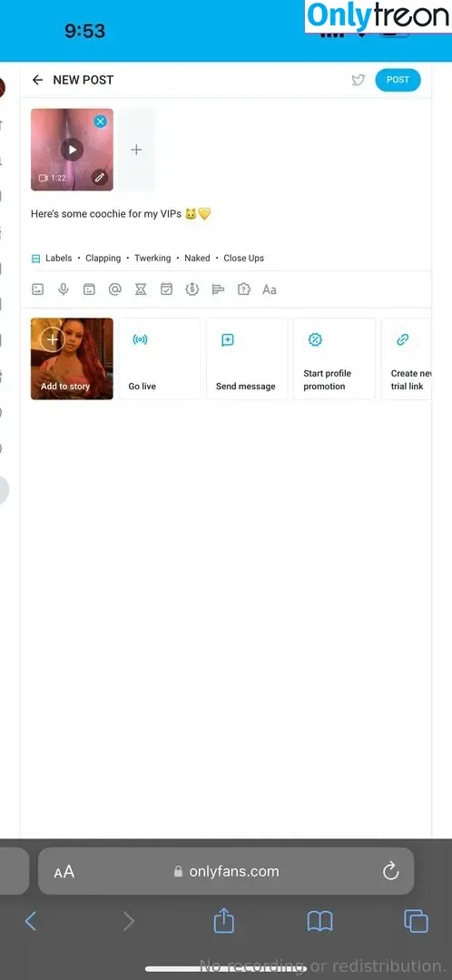Image resolution: width=452 pixels, height=980 pixels.
Task: Edit the attached video with the pencil icon
Action: [x=100, y=178]
